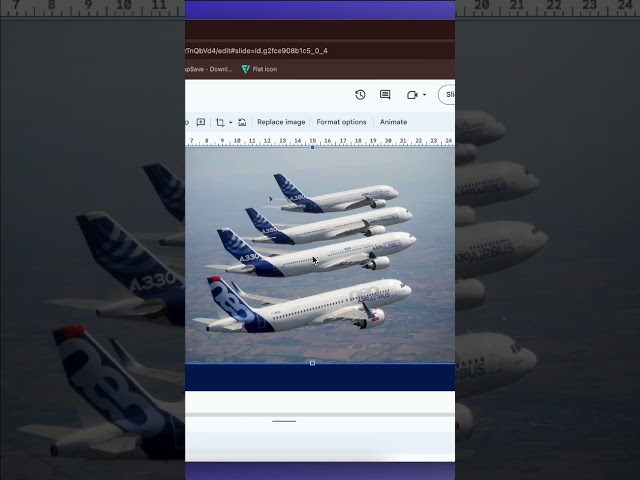This screenshot has width=640, height=480.
Task: Select the Airbus planes image on slide
Action: (320, 255)
